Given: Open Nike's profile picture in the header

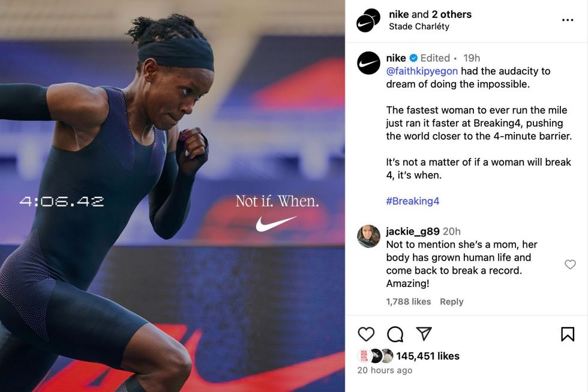Looking at the screenshot, I should point(367,20).
